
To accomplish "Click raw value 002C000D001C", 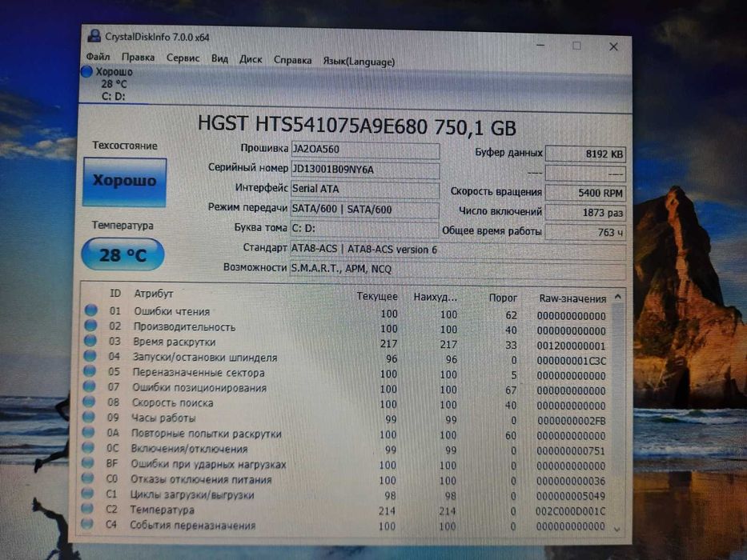I will point(571,511).
